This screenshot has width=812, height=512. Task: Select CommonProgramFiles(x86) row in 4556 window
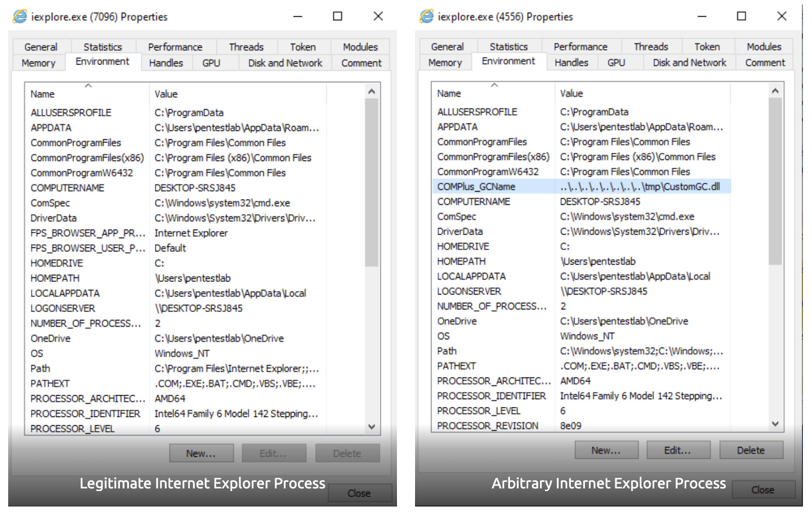(x=582, y=157)
